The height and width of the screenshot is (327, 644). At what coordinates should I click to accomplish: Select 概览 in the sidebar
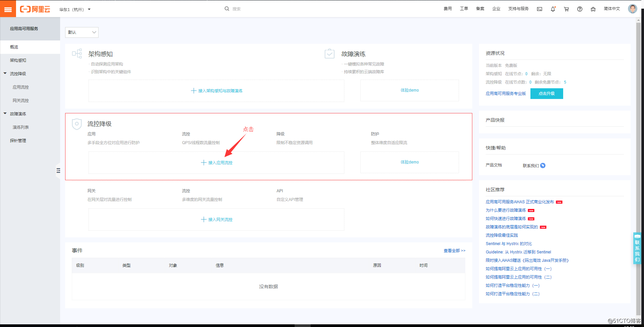(30, 47)
